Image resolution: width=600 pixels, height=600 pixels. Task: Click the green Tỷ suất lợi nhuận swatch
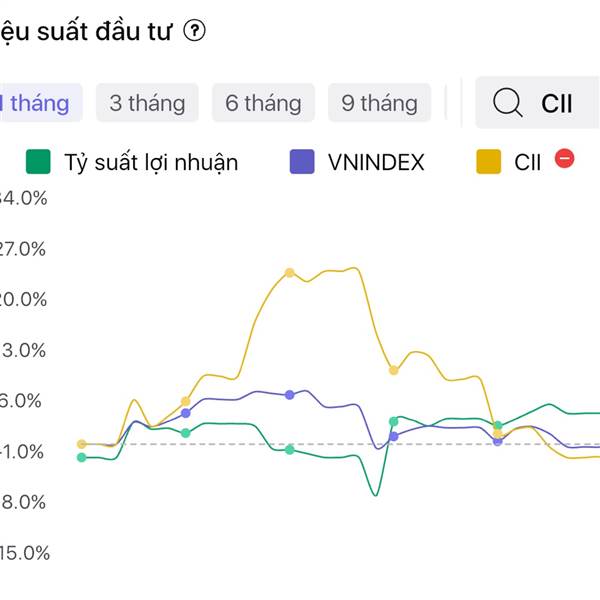click(38, 161)
